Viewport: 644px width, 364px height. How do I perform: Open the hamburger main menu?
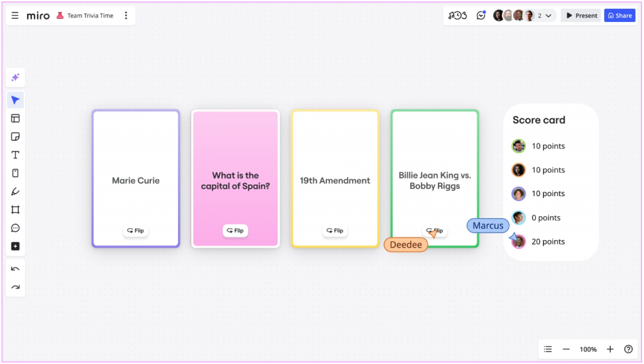15,16
